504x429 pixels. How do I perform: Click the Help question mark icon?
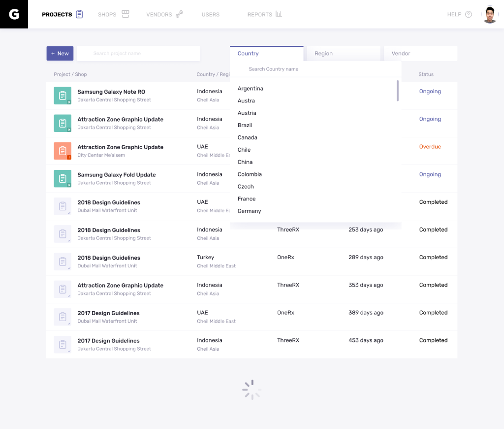click(x=469, y=14)
